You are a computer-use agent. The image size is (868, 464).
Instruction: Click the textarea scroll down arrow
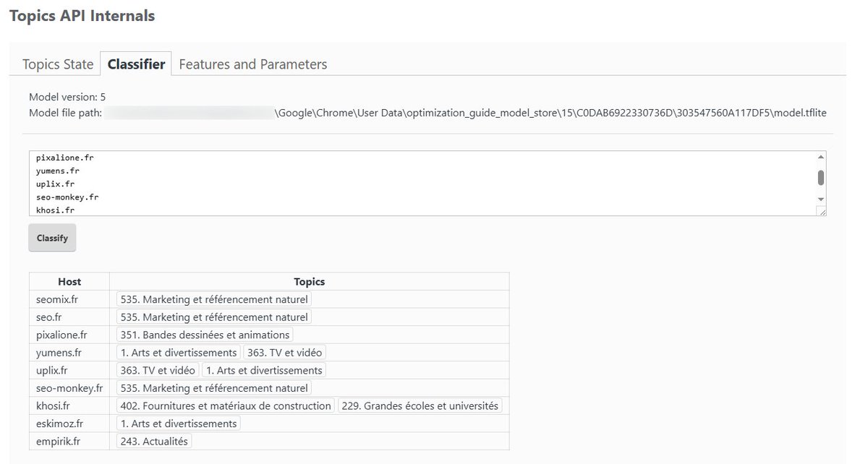820,199
